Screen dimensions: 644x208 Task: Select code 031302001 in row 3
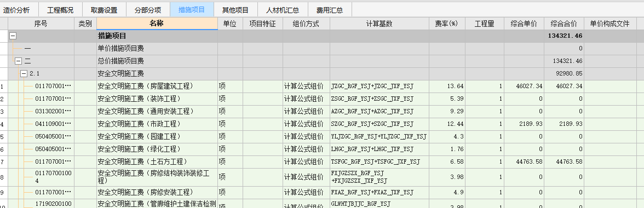pyautogui.click(x=53, y=112)
